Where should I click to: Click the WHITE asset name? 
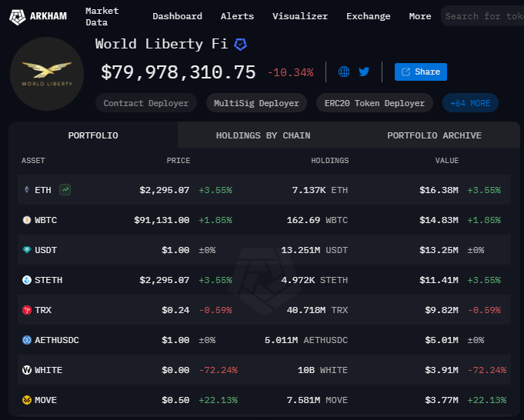point(48,370)
